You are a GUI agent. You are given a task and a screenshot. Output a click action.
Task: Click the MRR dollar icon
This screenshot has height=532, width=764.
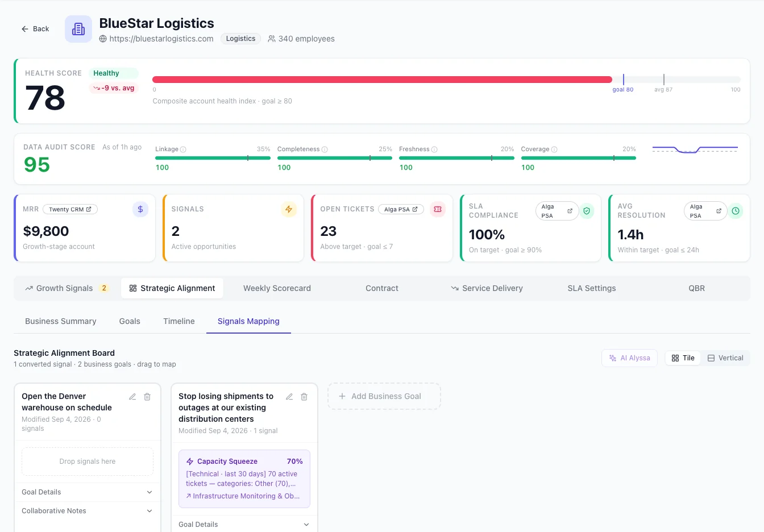[x=140, y=209]
